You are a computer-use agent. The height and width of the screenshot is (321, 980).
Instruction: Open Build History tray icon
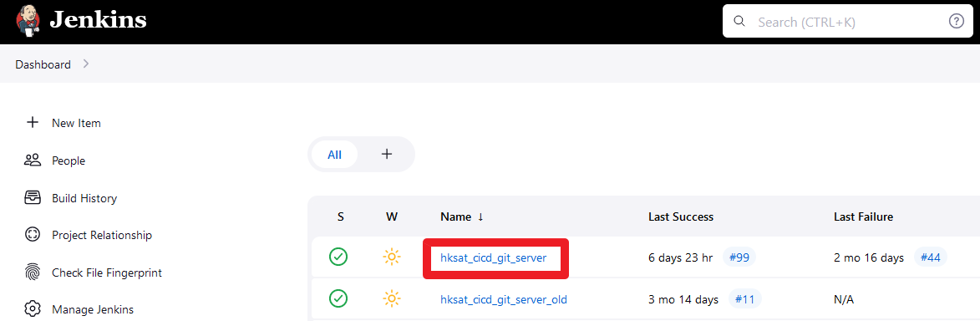[x=32, y=198]
